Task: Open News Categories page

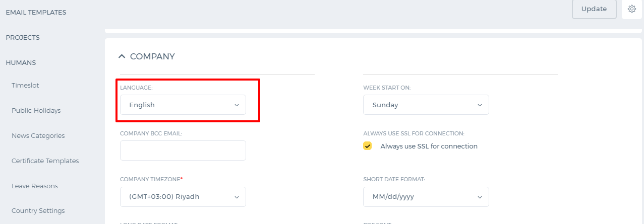Action: coord(38,135)
